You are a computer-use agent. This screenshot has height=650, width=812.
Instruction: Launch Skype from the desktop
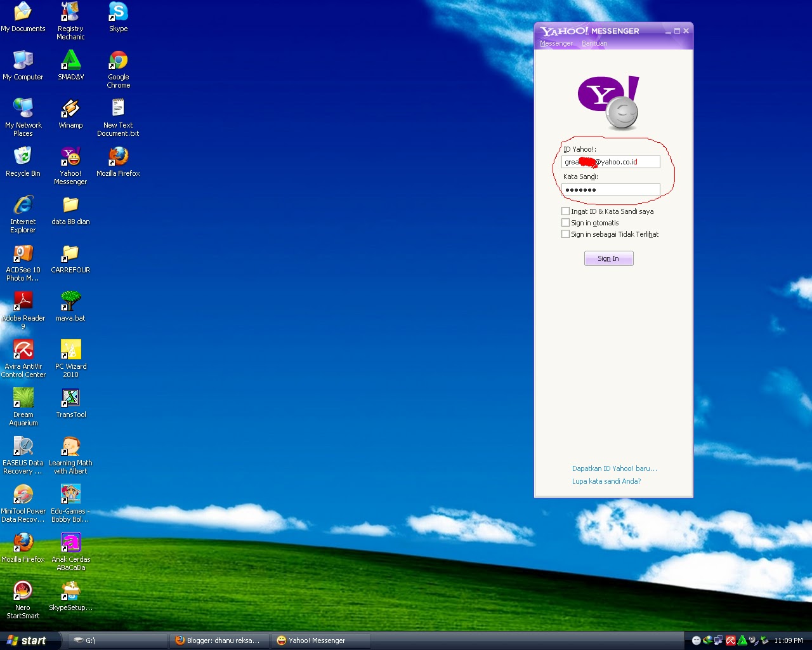tap(118, 17)
